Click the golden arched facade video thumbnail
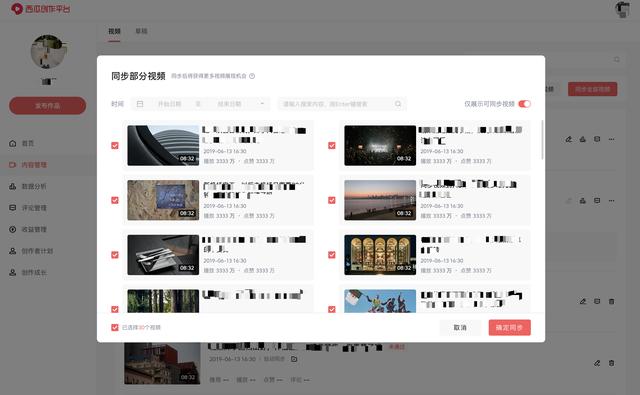This screenshot has height=395, width=640. coord(380,255)
